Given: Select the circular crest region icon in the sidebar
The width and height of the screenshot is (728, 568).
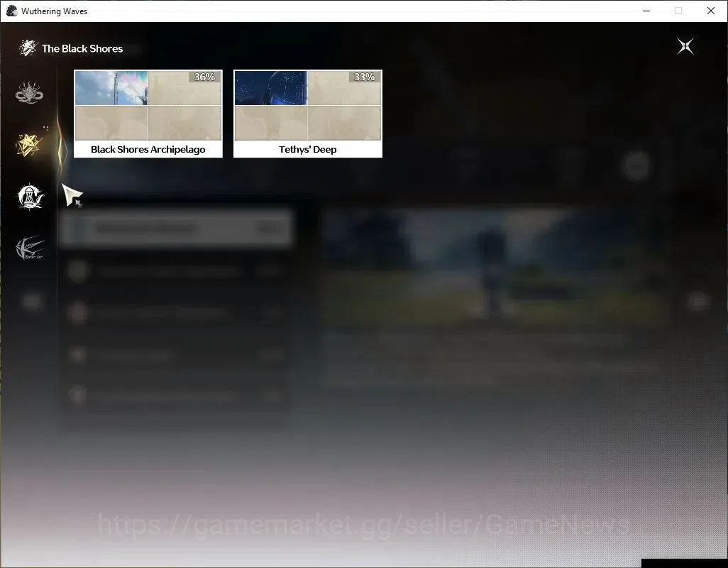Looking at the screenshot, I should click(30, 197).
